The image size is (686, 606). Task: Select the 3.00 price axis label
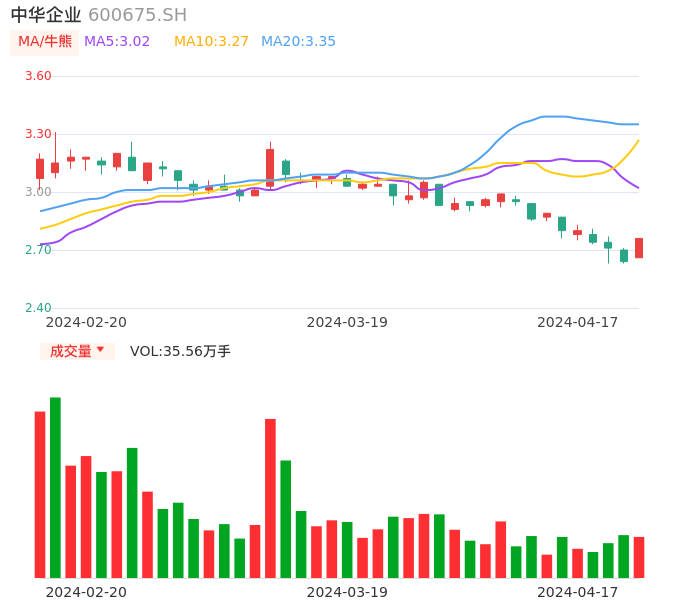click(x=38, y=192)
